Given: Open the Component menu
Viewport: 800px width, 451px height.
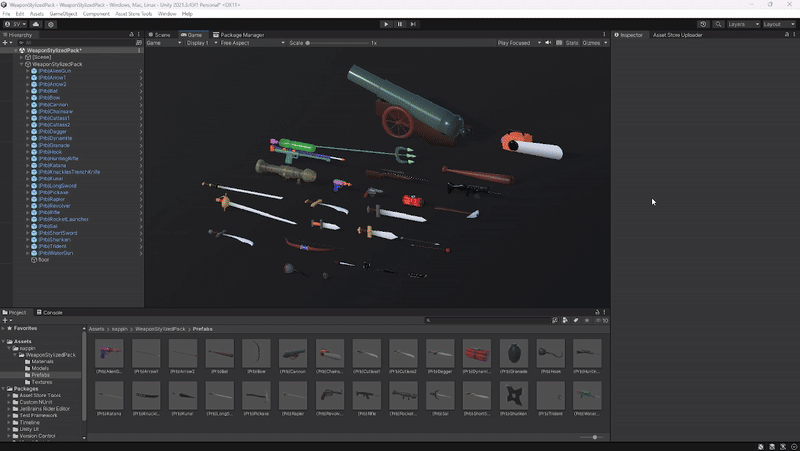Looking at the screenshot, I should (96, 14).
